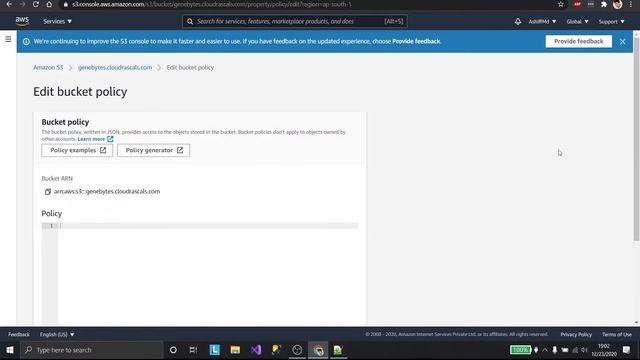Open the browser profile avatar

617,4
